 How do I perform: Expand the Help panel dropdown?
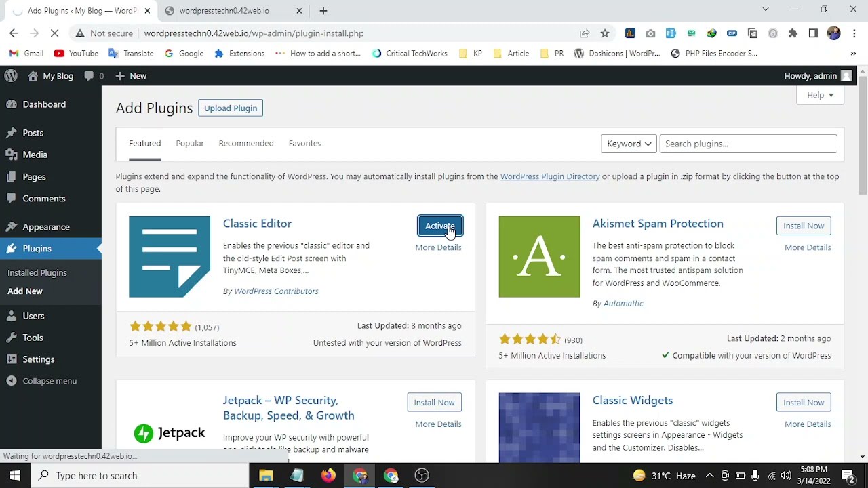pyautogui.click(x=820, y=95)
